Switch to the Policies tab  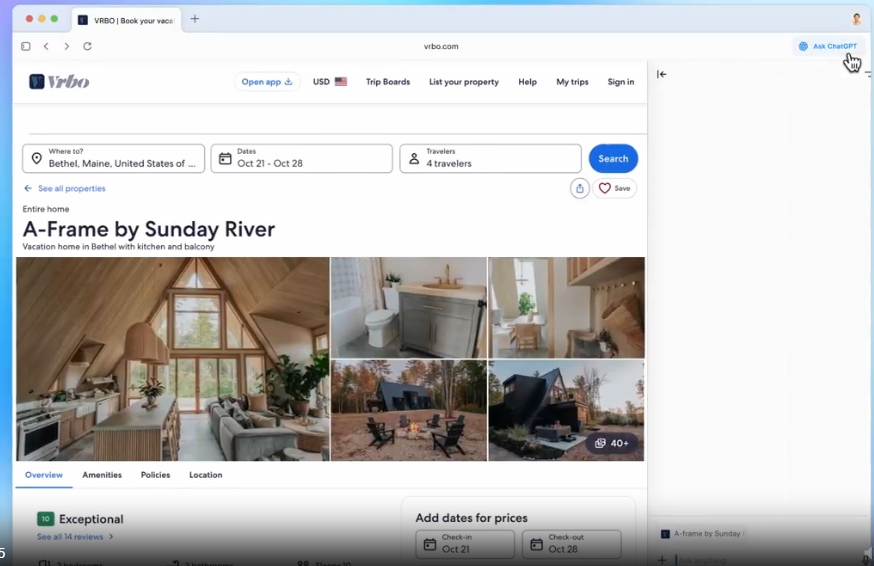(155, 475)
